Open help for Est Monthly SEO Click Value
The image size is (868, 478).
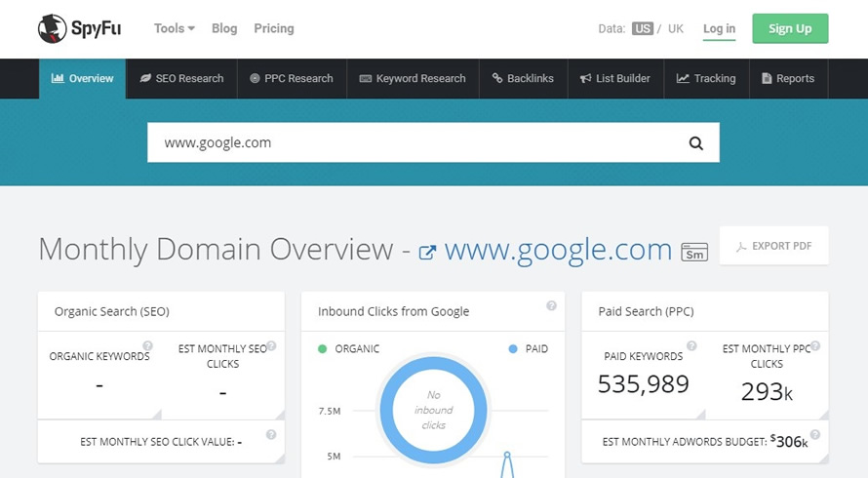[271, 434]
